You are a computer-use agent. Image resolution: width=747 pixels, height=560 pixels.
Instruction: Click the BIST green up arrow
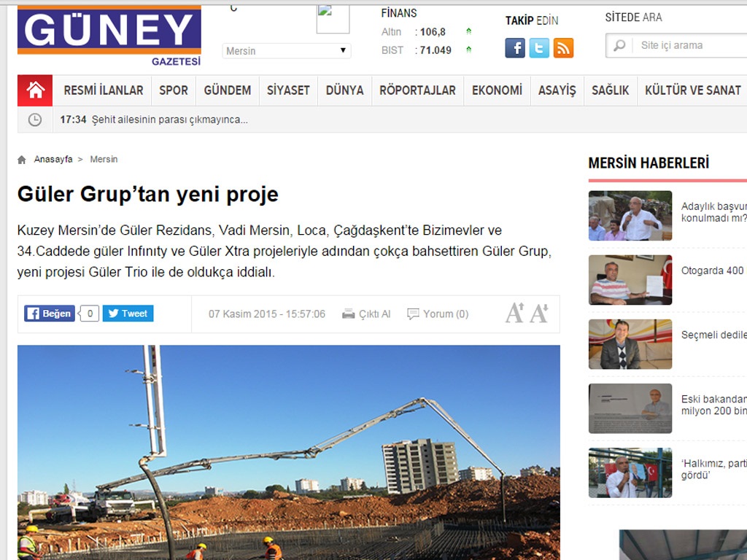[x=469, y=50]
